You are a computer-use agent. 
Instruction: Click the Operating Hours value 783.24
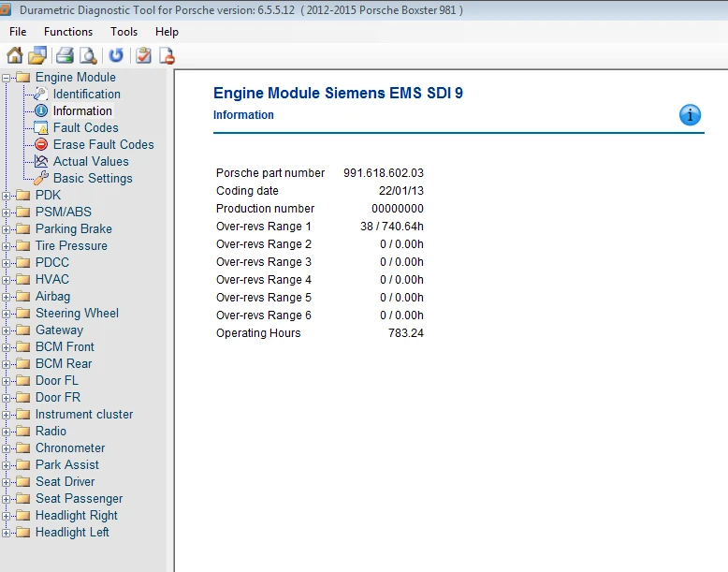[406, 332]
